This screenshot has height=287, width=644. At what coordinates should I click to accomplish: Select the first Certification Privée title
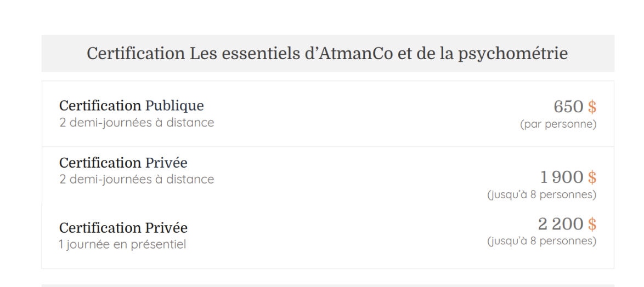pyautogui.click(x=123, y=163)
